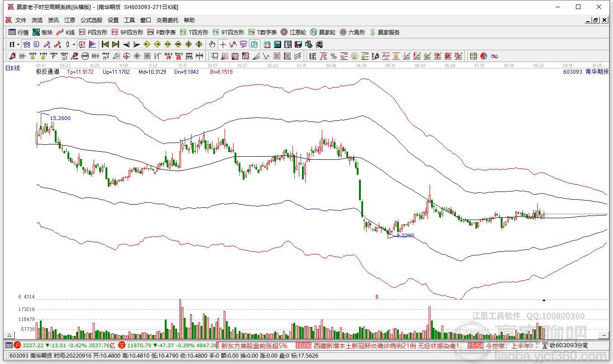Toggle the hand pan tool
This screenshot has width=613, height=364.
point(212,44)
